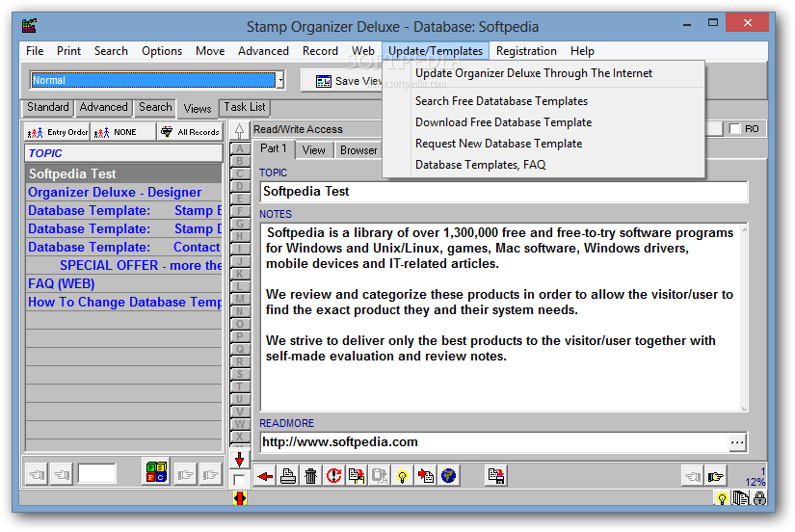The width and height of the screenshot is (795, 532).
Task: Click second hand-left icon under record list
Action: (x=62, y=475)
